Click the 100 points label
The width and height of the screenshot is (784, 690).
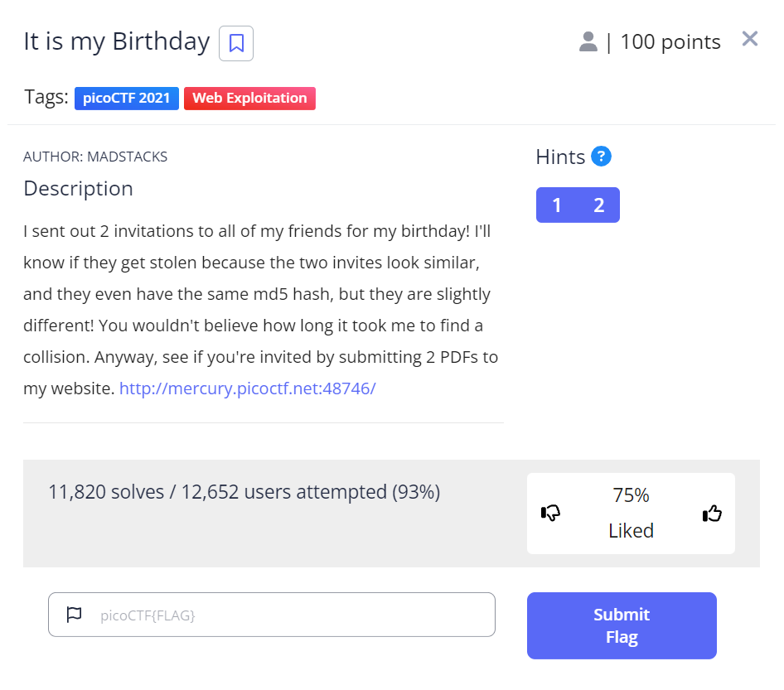(x=670, y=41)
